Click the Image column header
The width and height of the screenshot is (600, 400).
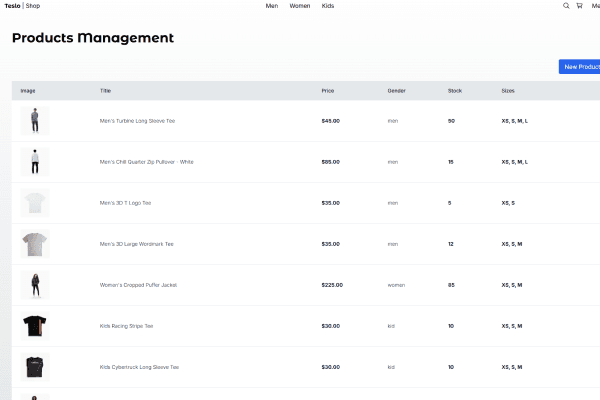[28, 91]
